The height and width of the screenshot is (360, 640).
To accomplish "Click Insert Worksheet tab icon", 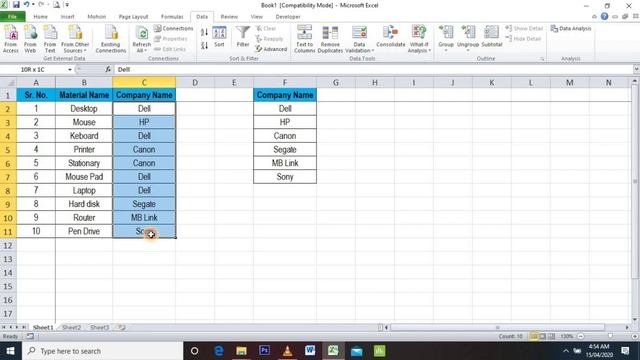I will [121, 327].
